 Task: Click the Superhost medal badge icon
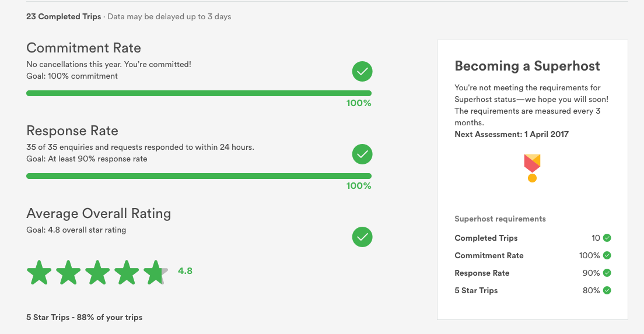click(x=532, y=168)
